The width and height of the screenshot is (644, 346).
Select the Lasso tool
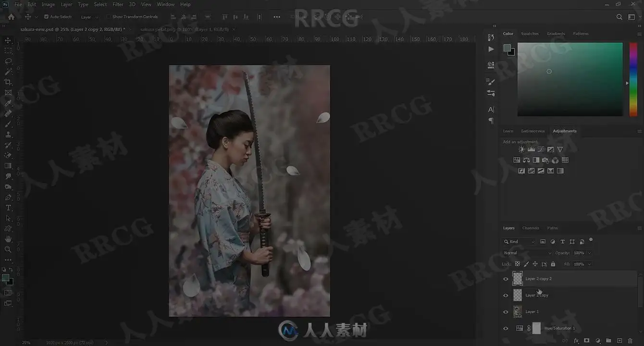[8, 61]
